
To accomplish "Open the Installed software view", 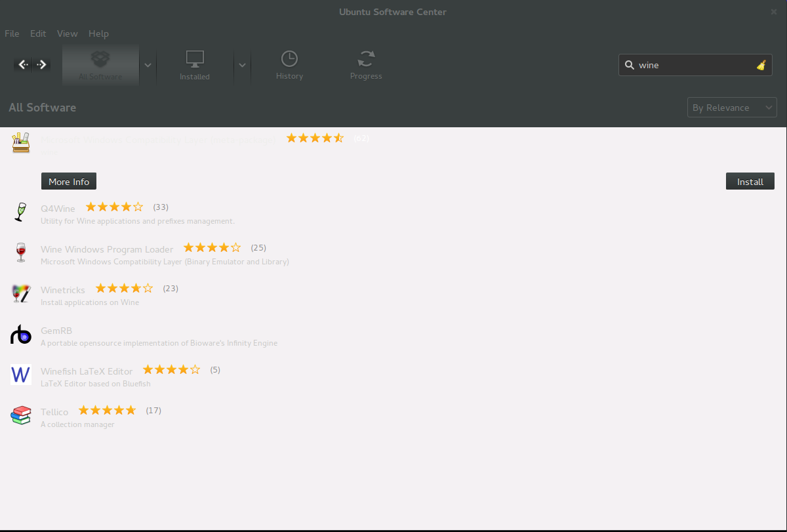I will (x=195, y=65).
